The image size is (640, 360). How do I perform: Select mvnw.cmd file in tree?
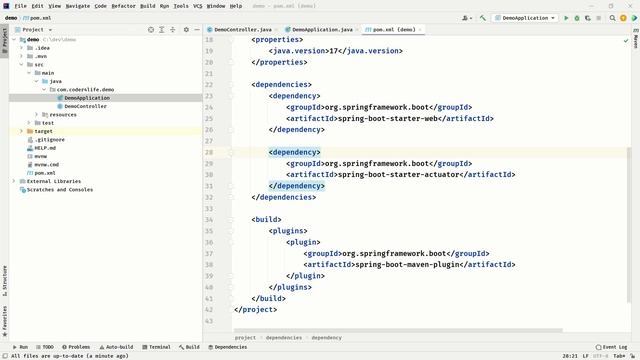pos(47,164)
